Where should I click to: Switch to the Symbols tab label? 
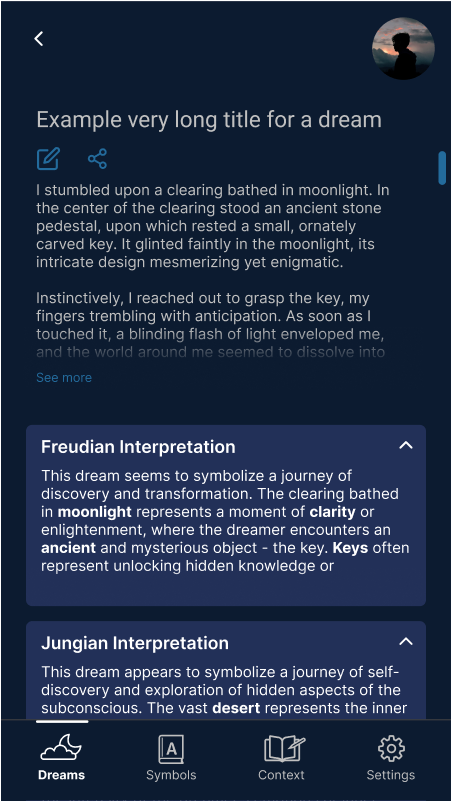171,775
